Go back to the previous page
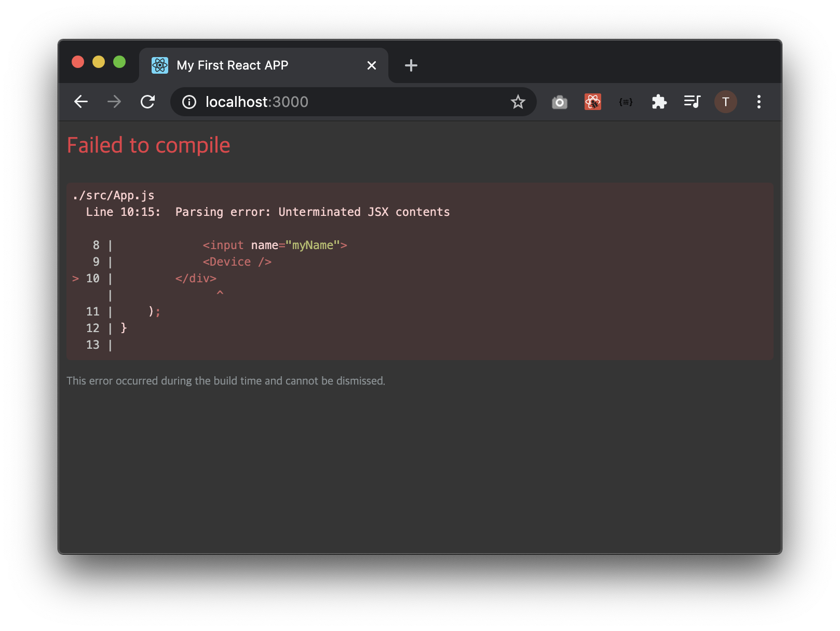 (81, 102)
